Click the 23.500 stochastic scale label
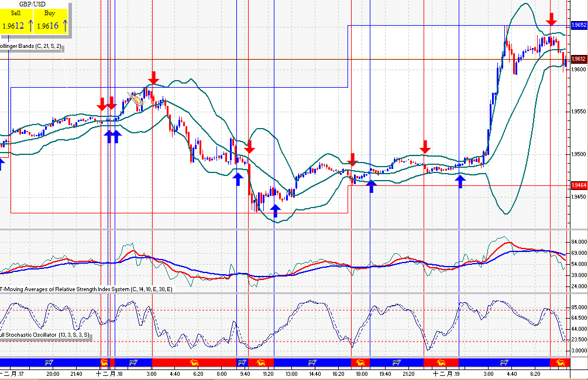 pos(579,340)
